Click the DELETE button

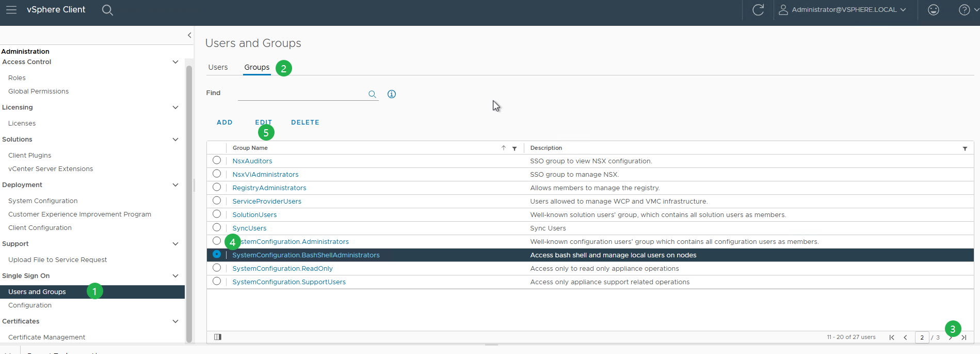pyautogui.click(x=305, y=122)
